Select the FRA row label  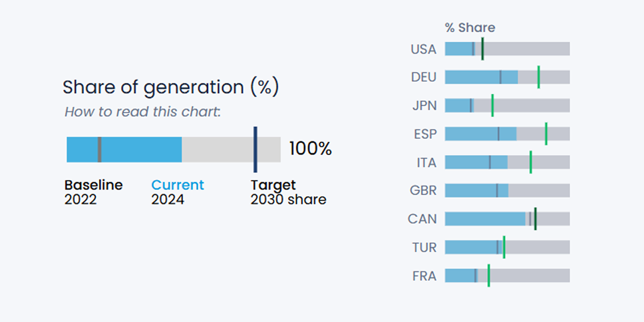tap(424, 276)
